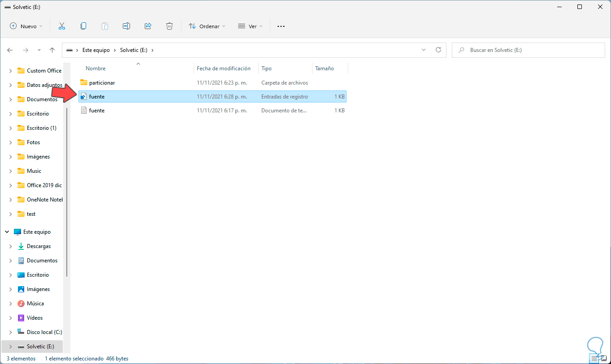
Task: Switch to large icons view in status bar
Action: point(603,359)
